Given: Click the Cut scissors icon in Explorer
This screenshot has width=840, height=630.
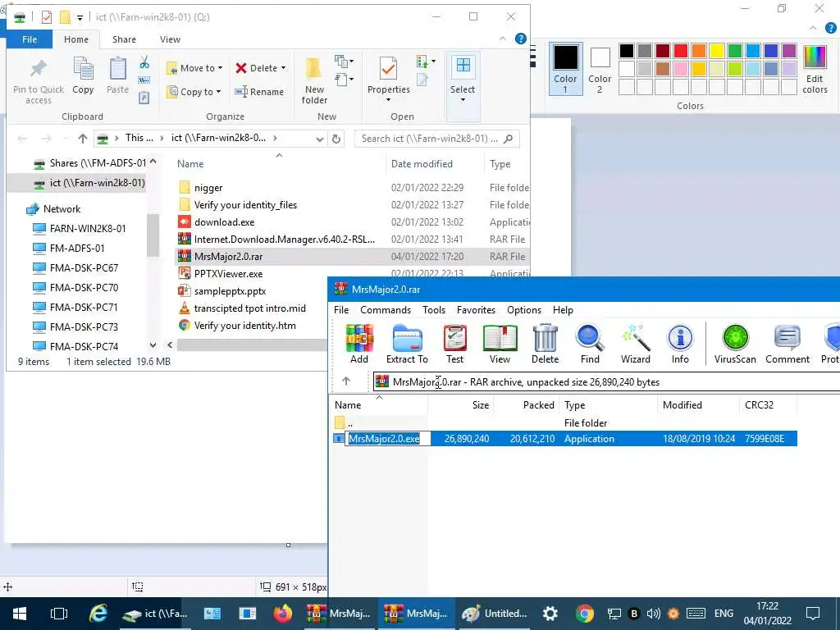Looking at the screenshot, I should click(144, 62).
